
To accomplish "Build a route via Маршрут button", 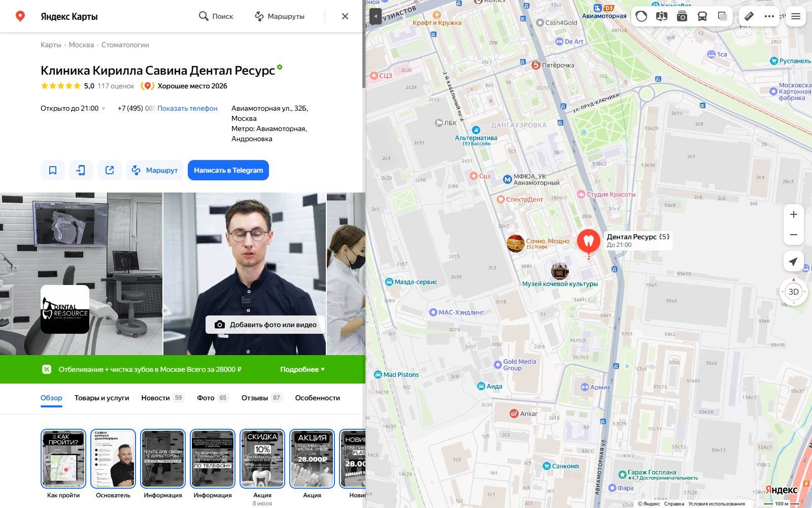I will click(x=155, y=170).
